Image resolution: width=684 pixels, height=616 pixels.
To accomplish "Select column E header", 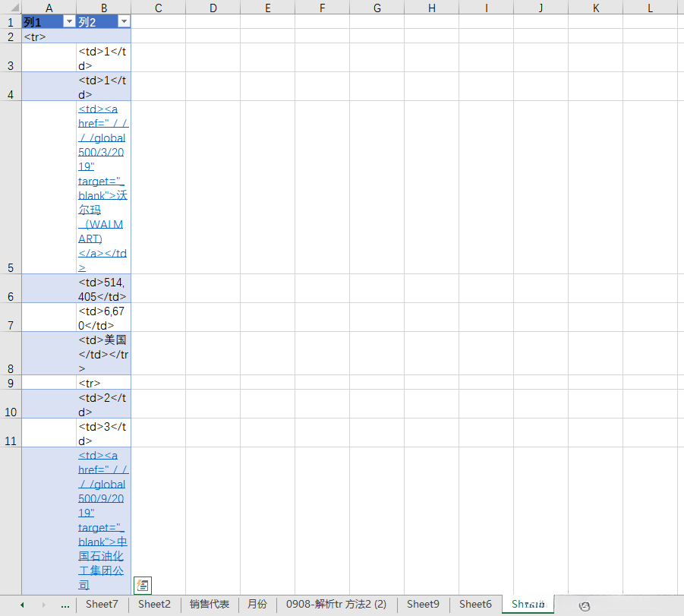I will point(268,8).
